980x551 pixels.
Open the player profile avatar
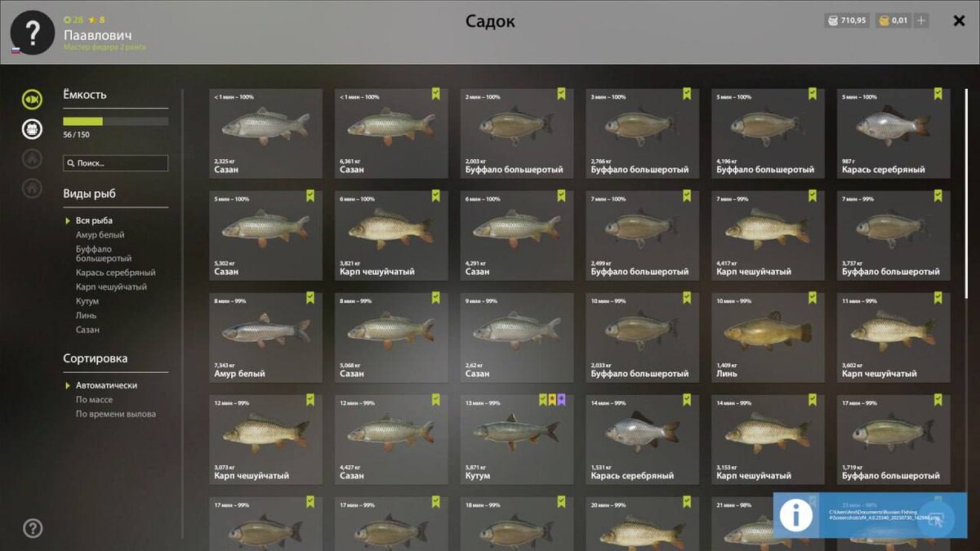[33, 33]
